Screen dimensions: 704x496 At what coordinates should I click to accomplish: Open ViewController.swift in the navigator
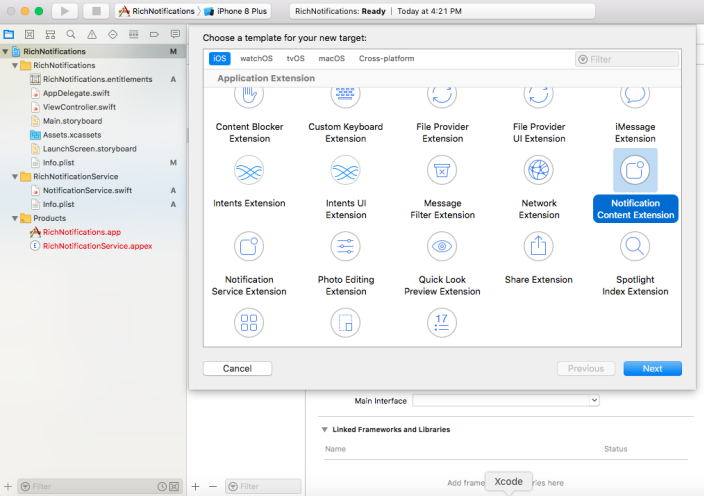tap(79, 107)
